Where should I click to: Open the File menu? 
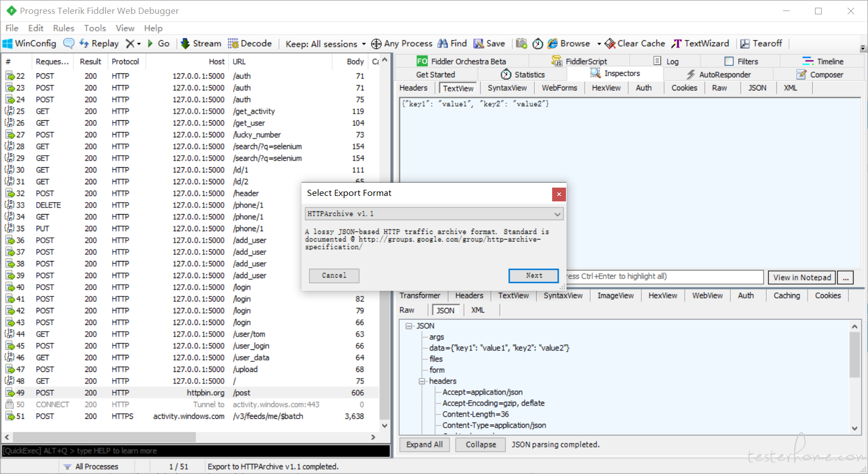click(x=12, y=28)
